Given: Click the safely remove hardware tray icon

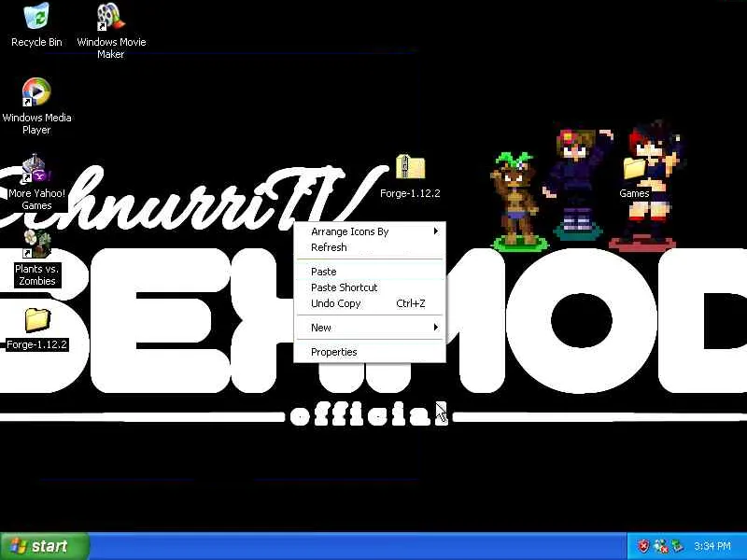Looking at the screenshot, I should point(677,546).
